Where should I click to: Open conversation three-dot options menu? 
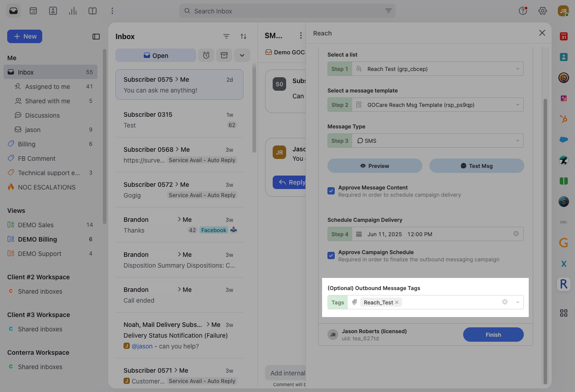[301, 35]
